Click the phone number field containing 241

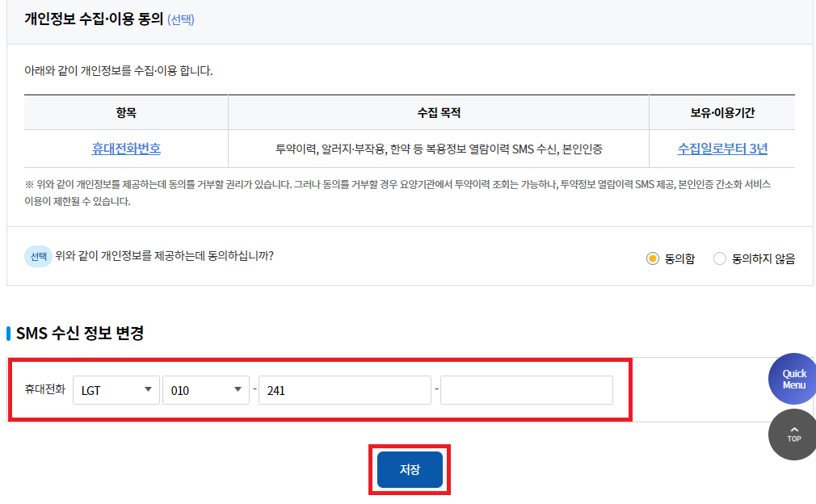343,389
